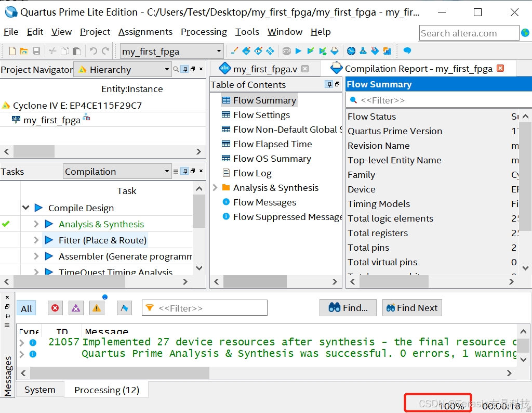
Task: Open the revision dropdown my_first_fpga
Action: (x=172, y=51)
